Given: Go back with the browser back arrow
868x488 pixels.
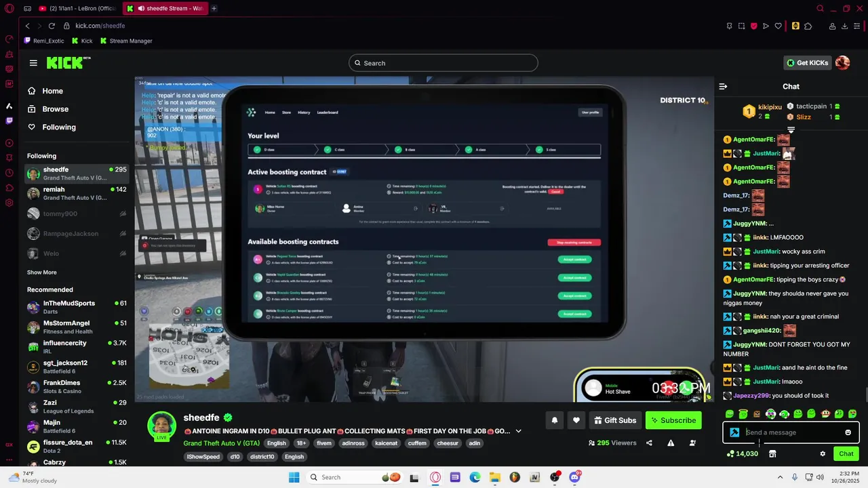Looking at the screenshot, I should click(27, 26).
